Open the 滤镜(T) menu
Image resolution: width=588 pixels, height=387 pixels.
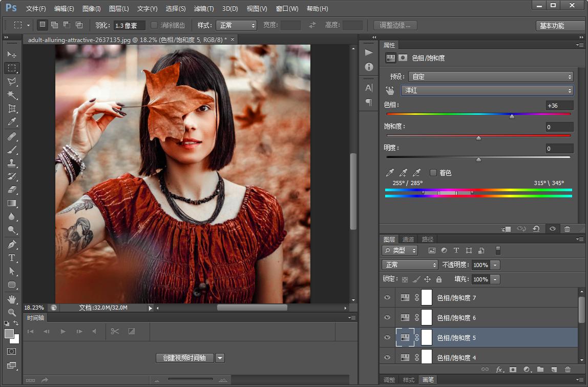coord(204,9)
